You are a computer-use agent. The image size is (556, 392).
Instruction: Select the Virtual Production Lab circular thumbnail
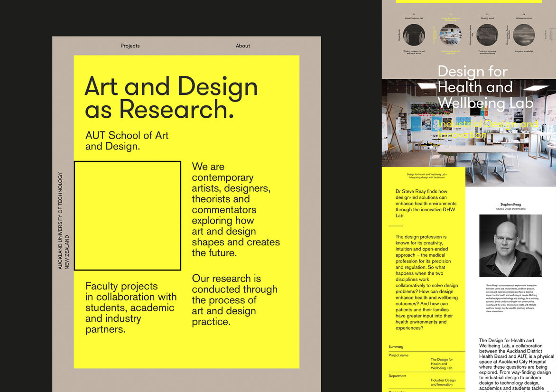pyautogui.click(x=414, y=35)
